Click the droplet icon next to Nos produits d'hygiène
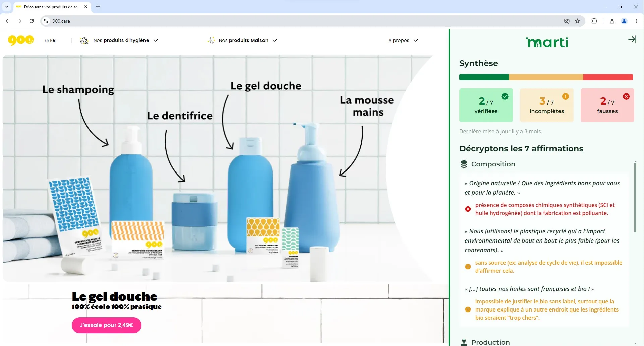This screenshot has width=644, height=346. 84,40
